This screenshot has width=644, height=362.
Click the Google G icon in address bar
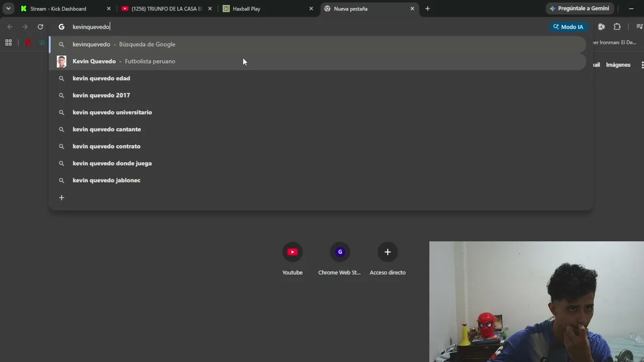(x=61, y=27)
